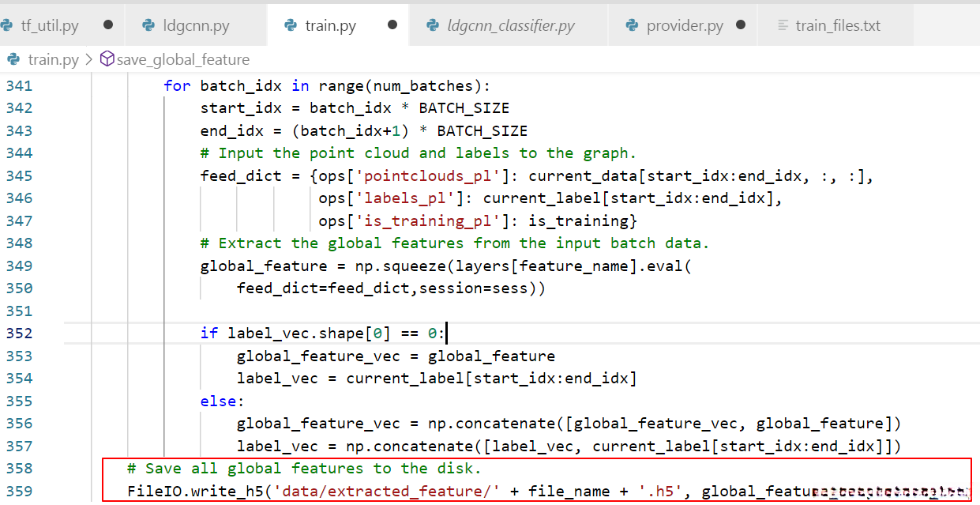Click save_global_feature in the breadcrumb

point(183,59)
